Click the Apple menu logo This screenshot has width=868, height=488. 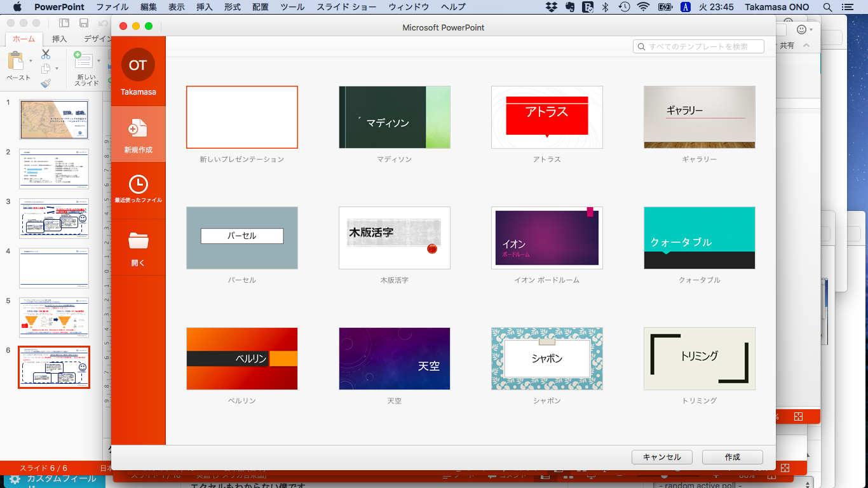tap(17, 7)
